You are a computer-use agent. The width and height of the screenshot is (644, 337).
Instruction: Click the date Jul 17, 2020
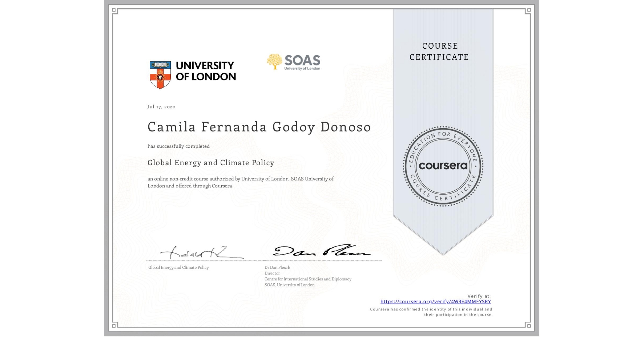point(161,106)
